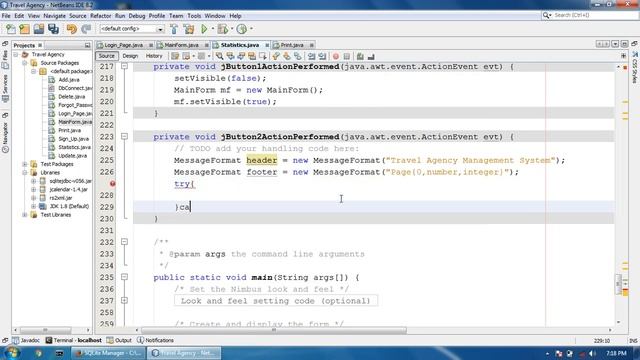Viewport: 640px width, 360px height.
Task: Collapse the Source Packages tree node
Action: 24,63
